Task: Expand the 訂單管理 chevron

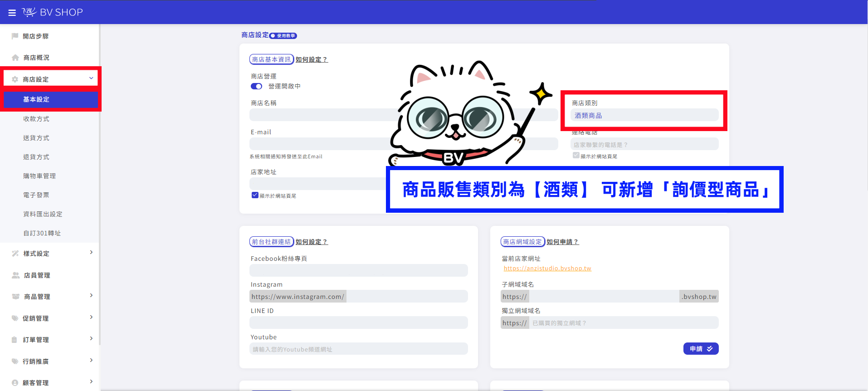Action: tap(91, 338)
